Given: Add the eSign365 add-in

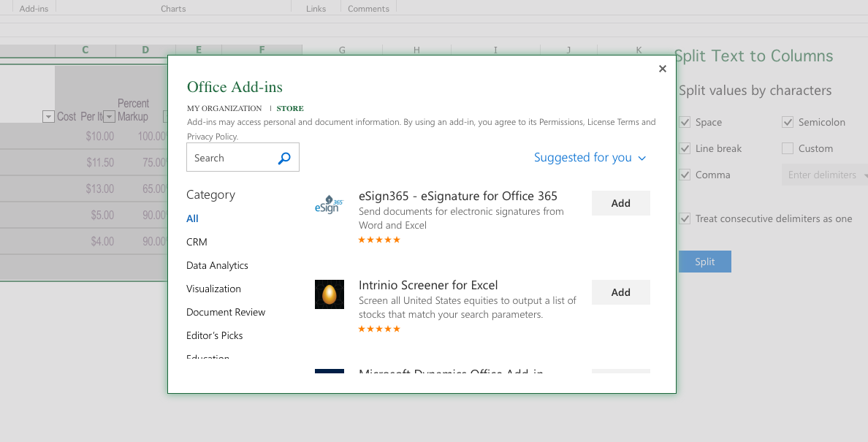Looking at the screenshot, I should [x=620, y=203].
